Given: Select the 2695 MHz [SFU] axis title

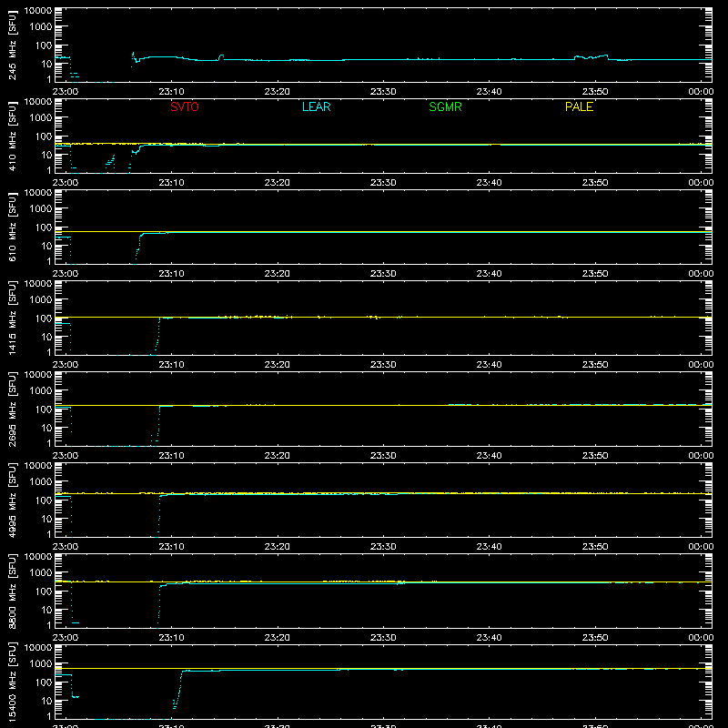Looking at the screenshot, I should click(12, 409).
